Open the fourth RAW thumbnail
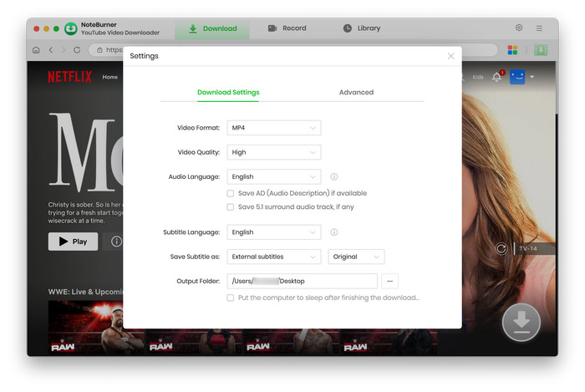The image size is (585, 392). (389, 341)
